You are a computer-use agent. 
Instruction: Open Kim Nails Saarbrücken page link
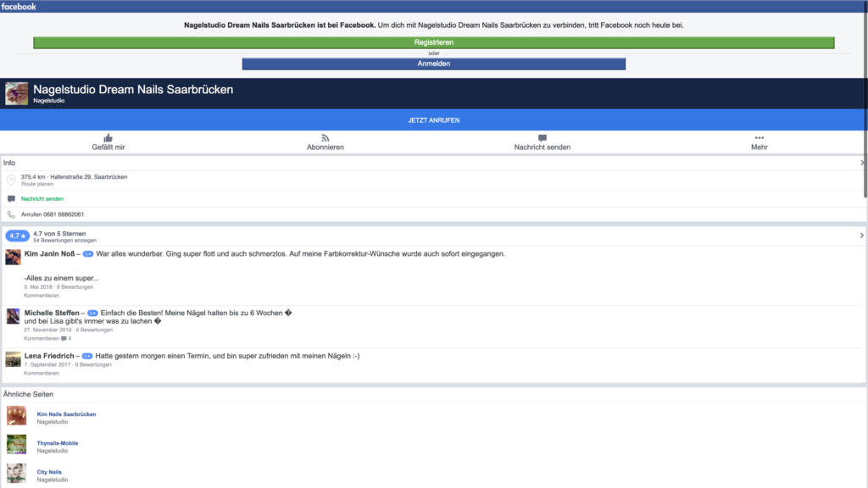pos(66,414)
